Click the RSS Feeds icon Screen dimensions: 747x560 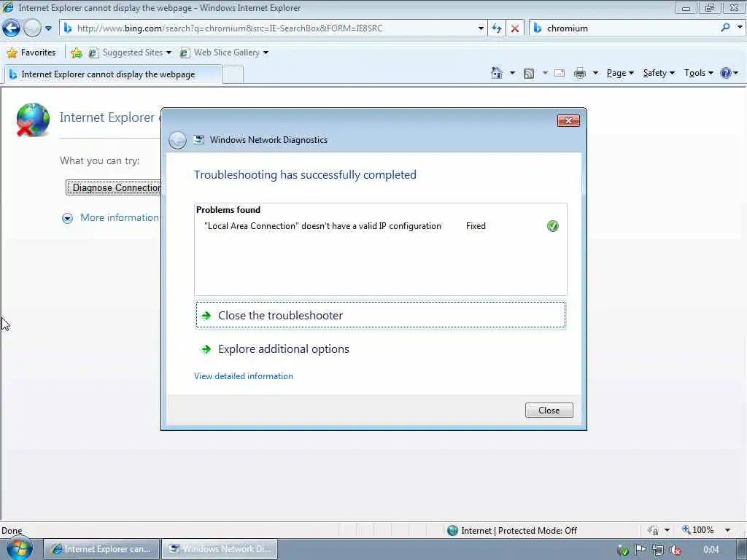tap(529, 74)
